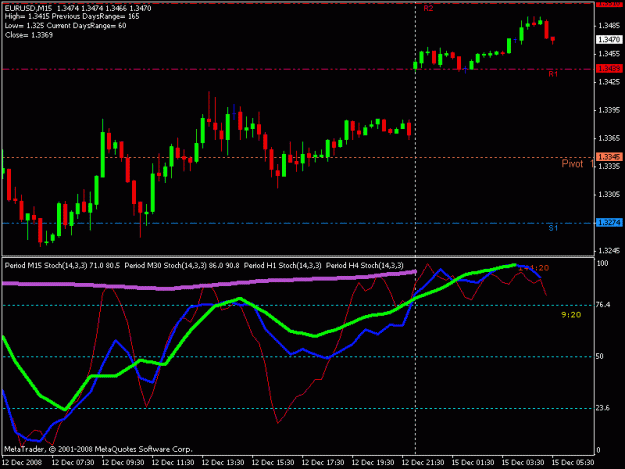Select the current price tag 1.3470
Image resolution: width=625 pixels, height=469 pixels.
[x=609, y=39]
